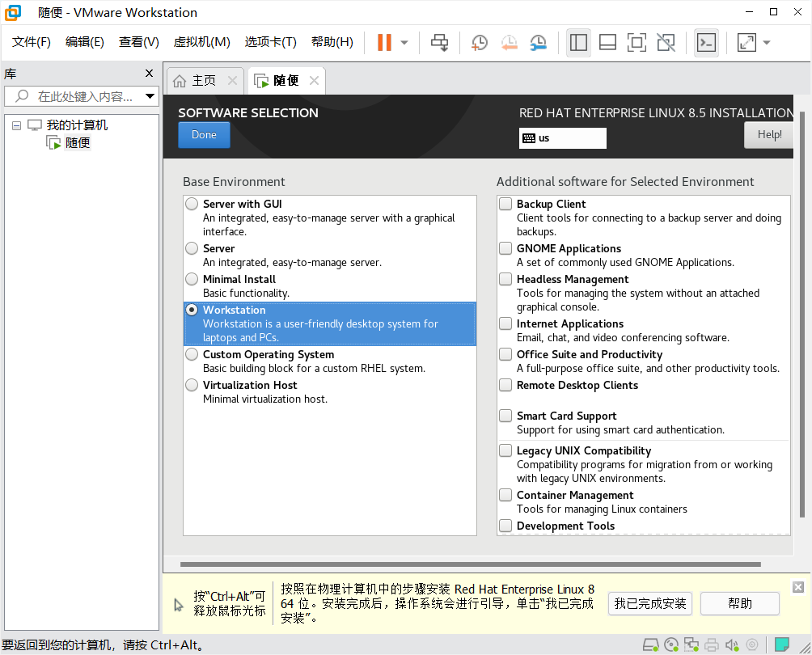
Task: Enable Remote Desktop Clients
Action: click(x=505, y=385)
